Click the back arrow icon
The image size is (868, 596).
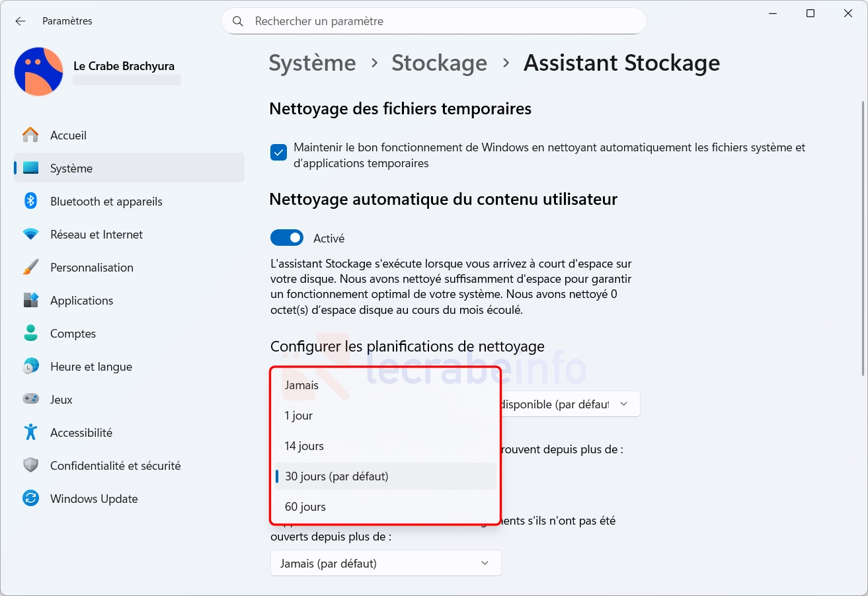pos(20,21)
